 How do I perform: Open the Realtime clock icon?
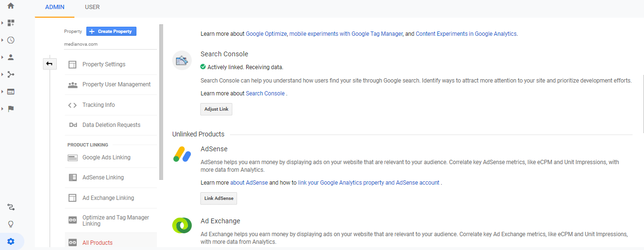coord(10,40)
